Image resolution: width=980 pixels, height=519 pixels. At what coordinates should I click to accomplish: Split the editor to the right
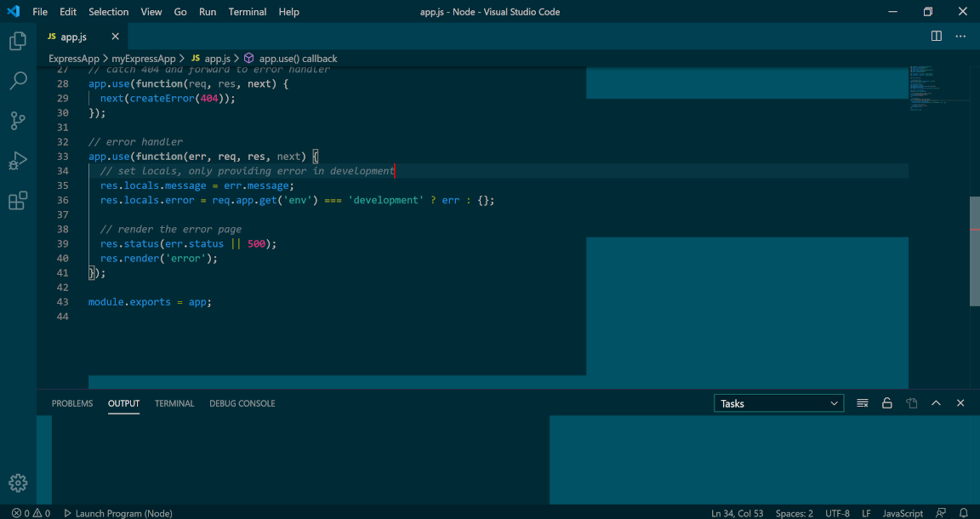937,37
